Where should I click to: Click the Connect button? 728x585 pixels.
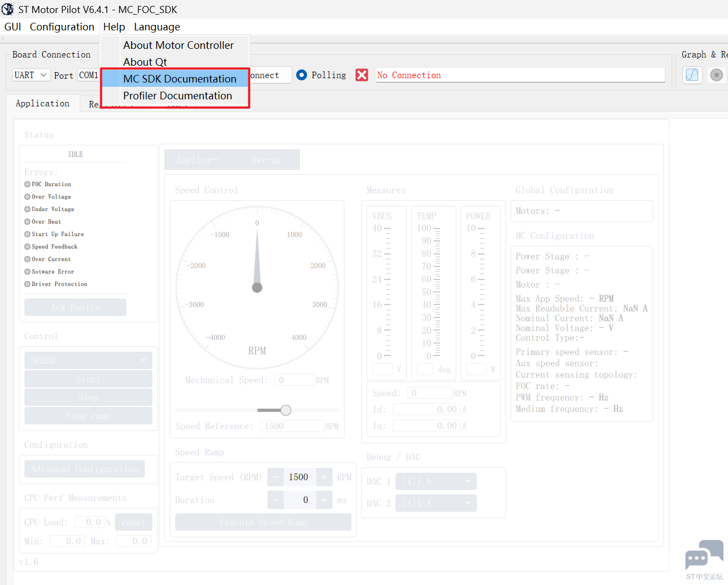coord(270,75)
